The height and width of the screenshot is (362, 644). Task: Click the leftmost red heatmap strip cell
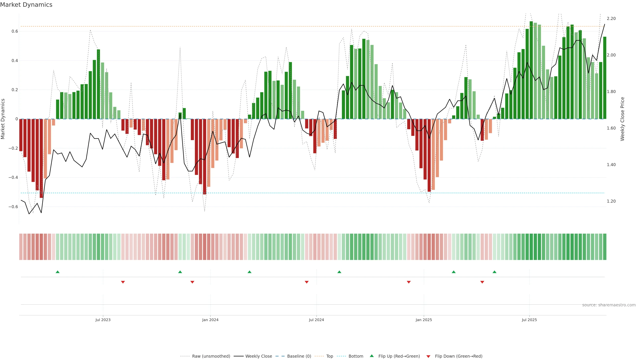(x=21, y=247)
